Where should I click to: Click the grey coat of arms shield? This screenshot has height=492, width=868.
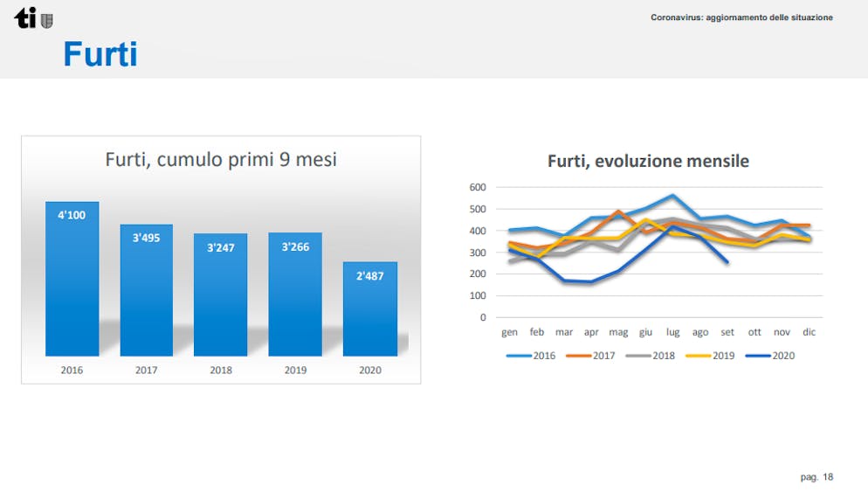pos(47,21)
